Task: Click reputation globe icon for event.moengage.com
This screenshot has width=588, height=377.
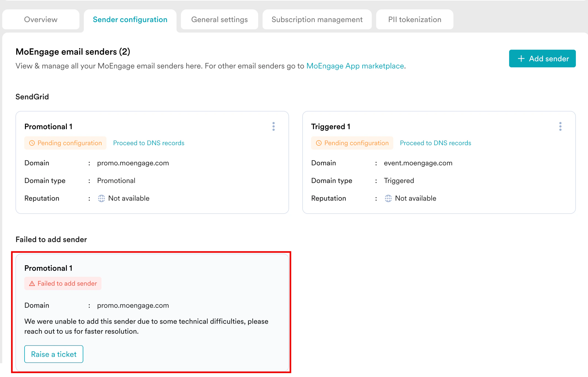Action: pos(388,198)
